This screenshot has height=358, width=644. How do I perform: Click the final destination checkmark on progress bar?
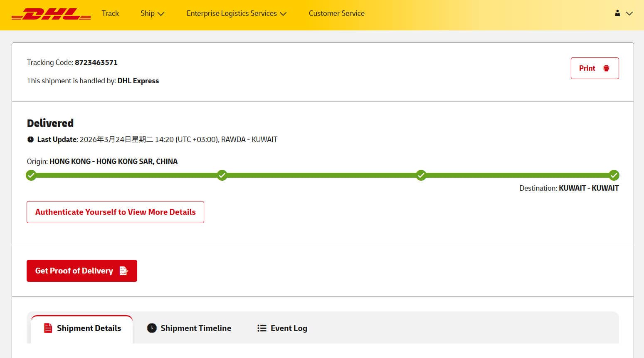tap(614, 175)
